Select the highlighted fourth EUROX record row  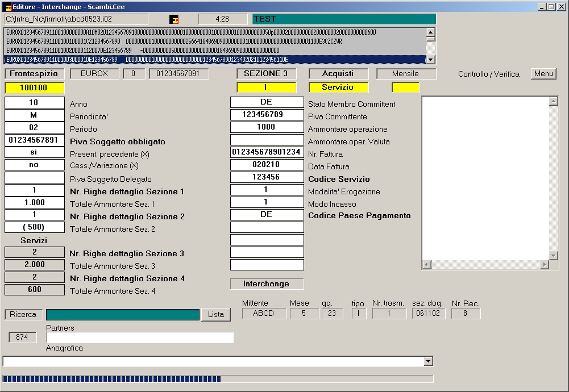coord(215,60)
